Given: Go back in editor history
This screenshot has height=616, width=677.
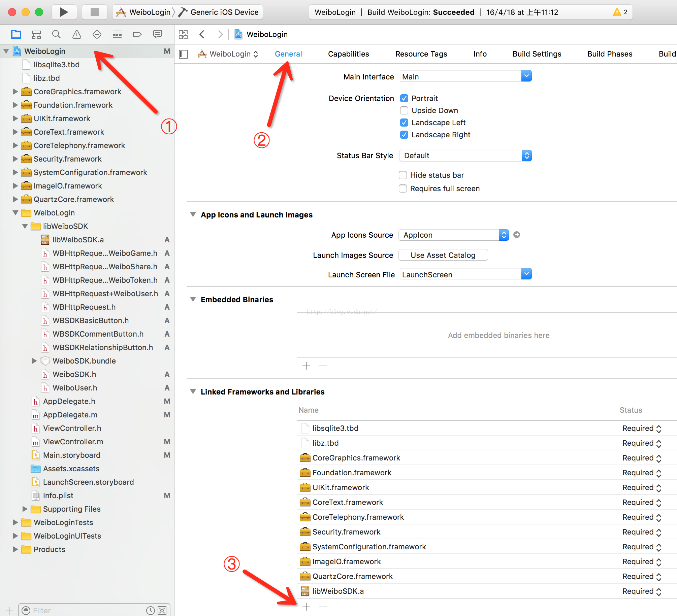Looking at the screenshot, I should pos(202,34).
